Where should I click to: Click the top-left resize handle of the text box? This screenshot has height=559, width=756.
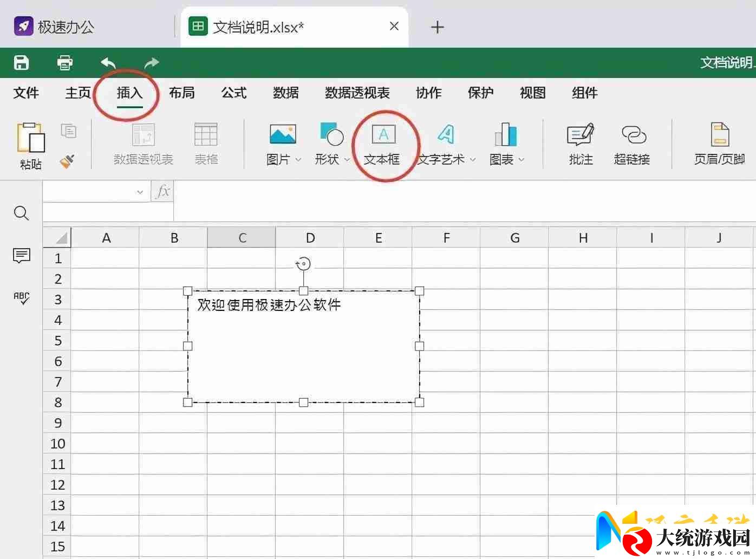(x=188, y=291)
